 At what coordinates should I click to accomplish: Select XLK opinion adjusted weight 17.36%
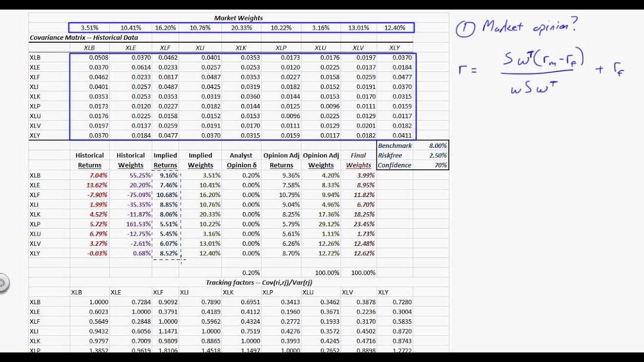(329, 214)
